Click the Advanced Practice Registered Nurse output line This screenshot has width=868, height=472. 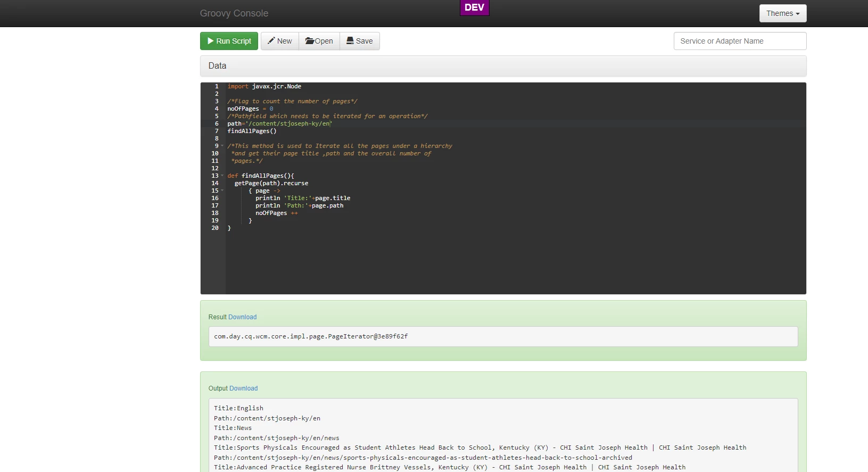coord(450,467)
